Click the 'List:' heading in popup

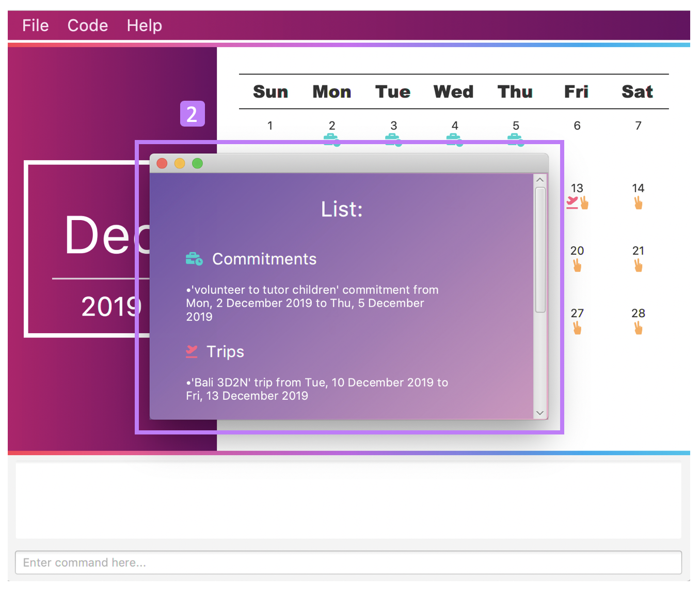click(x=342, y=209)
